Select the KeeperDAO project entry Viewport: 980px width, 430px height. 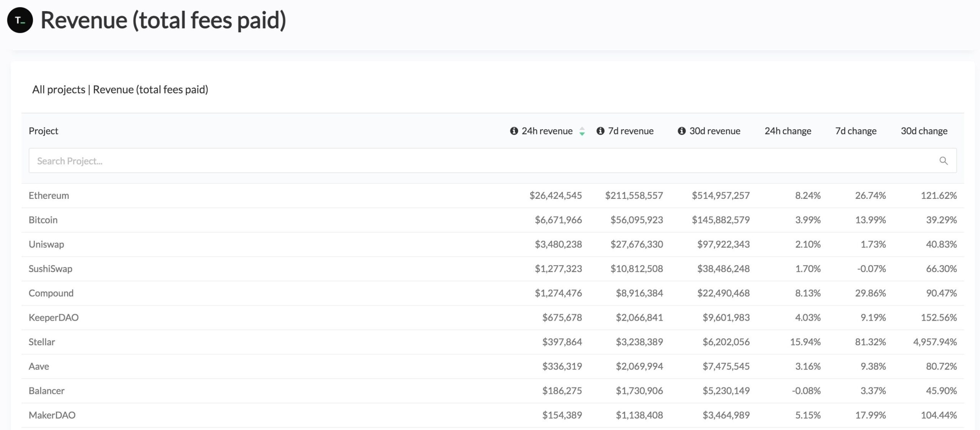(54, 317)
